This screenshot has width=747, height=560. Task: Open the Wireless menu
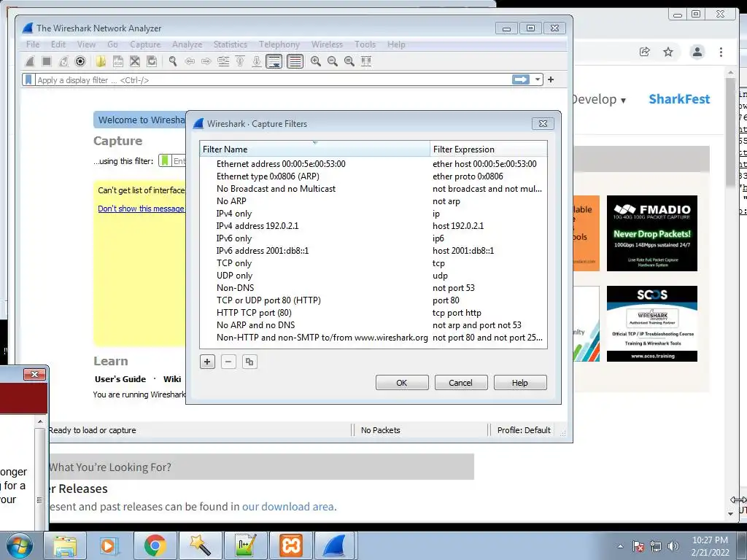(x=327, y=44)
